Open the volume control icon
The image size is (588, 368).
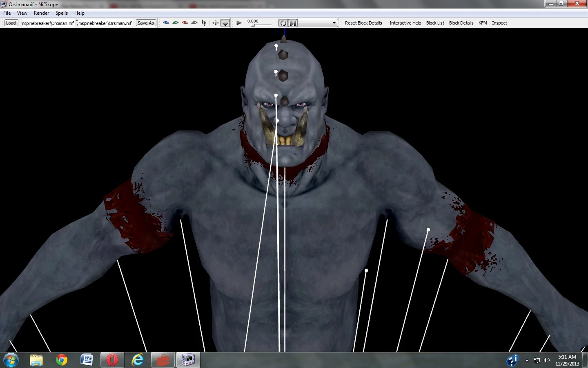click(547, 360)
